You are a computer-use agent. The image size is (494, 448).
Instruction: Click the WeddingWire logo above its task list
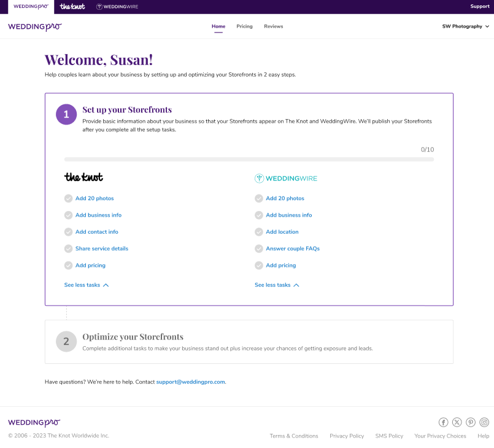click(285, 178)
